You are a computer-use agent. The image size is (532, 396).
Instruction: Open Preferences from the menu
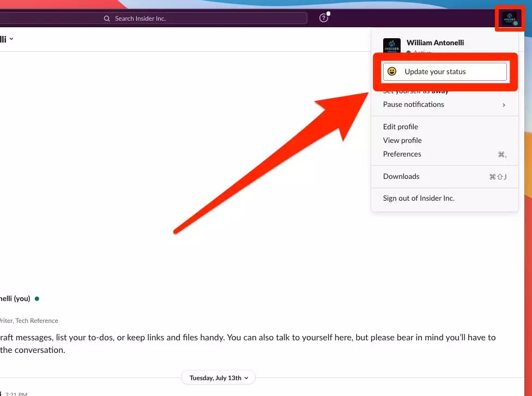click(445, 154)
